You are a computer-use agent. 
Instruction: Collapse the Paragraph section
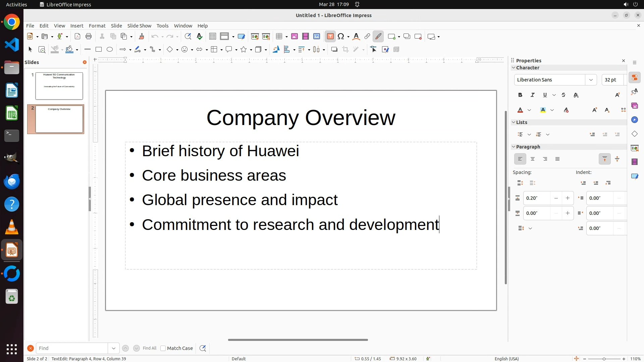(x=514, y=147)
